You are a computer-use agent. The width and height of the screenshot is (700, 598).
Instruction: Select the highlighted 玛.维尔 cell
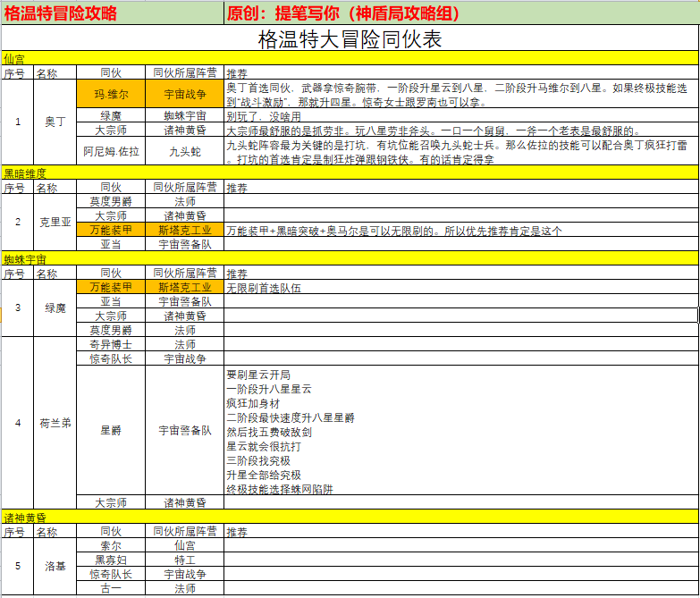click(x=111, y=94)
